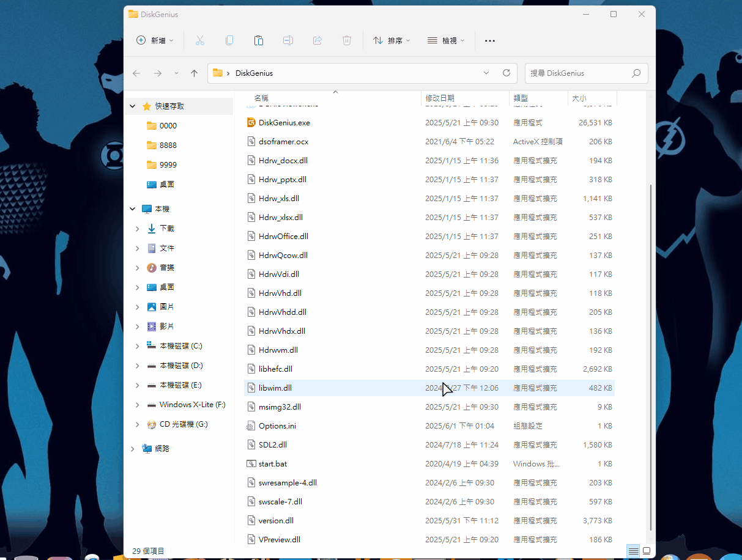Click the Copy icon in toolbar
This screenshot has width=742, height=560.
(x=229, y=40)
